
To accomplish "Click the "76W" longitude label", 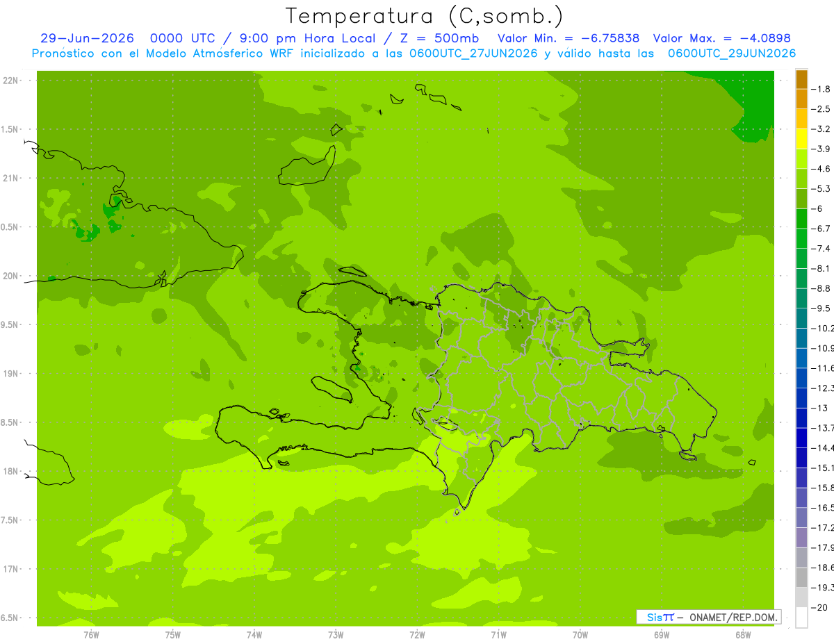I will pyautogui.click(x=91, y=634).
